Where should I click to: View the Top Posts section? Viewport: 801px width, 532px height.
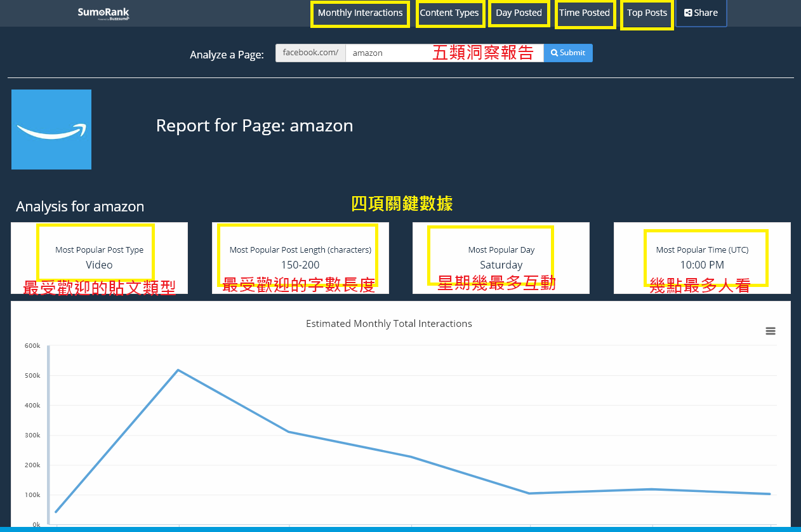point(647,13)
